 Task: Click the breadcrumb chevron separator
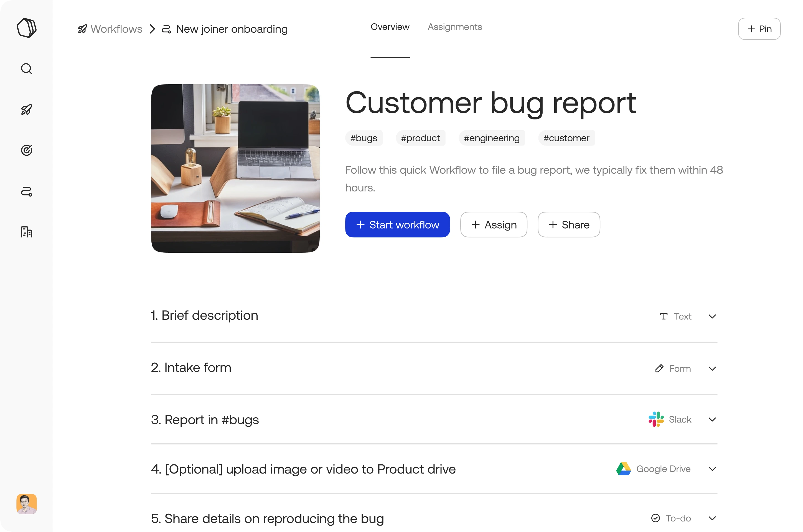(153, 29)
